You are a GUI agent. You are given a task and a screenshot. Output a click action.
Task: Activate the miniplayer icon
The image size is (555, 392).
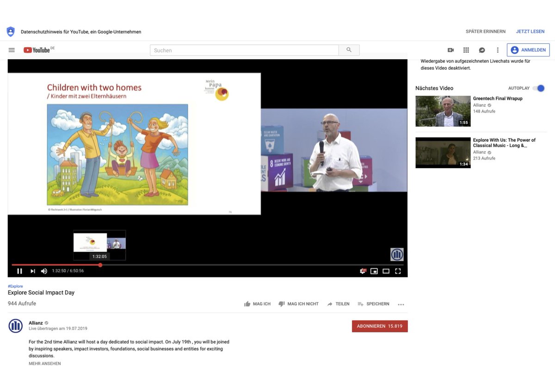coord(374,271)
